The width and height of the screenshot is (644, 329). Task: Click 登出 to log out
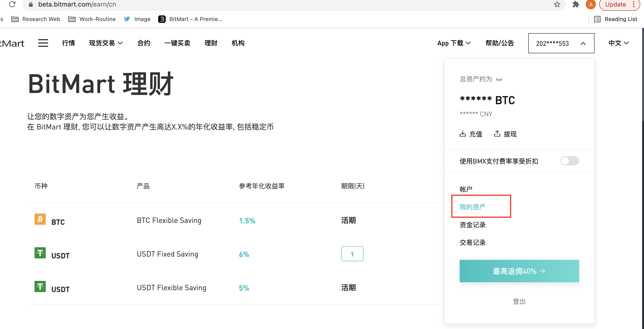519,301
